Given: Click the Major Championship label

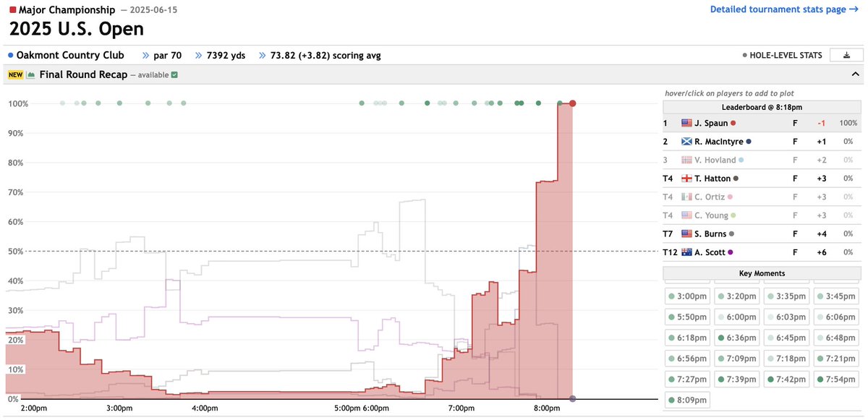Looking at the screenshot, I should tap(67, 10).
